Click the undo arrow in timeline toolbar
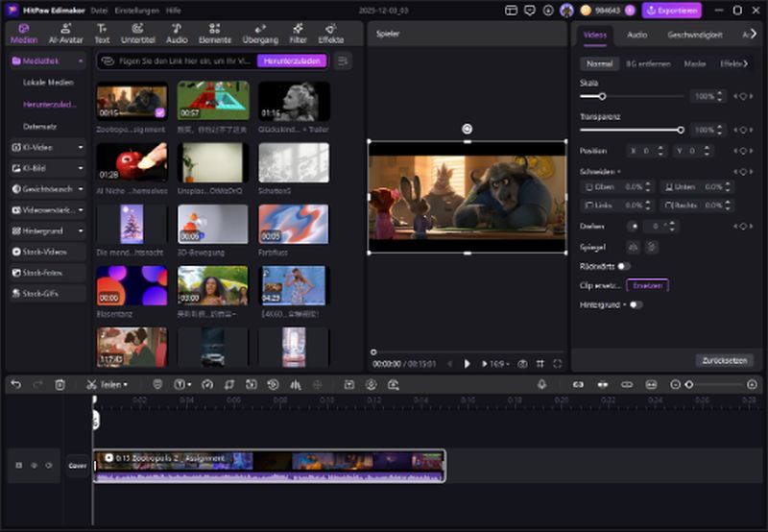 click(15, 384)
